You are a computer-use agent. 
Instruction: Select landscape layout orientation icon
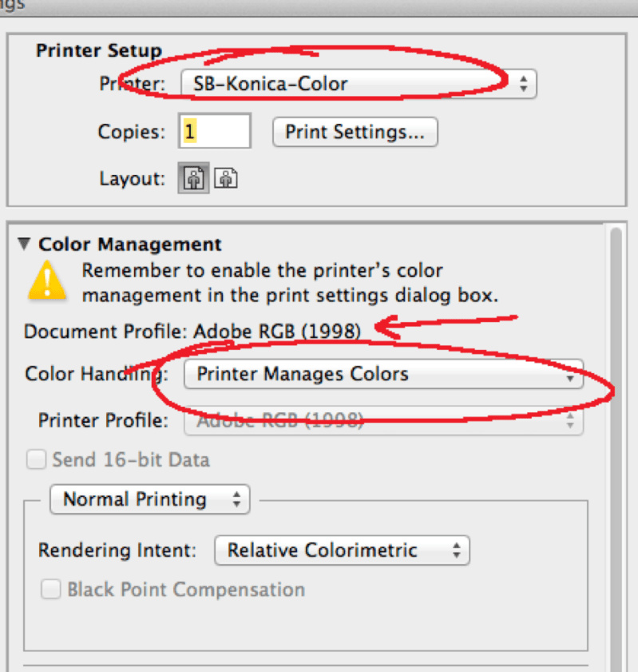226,179
